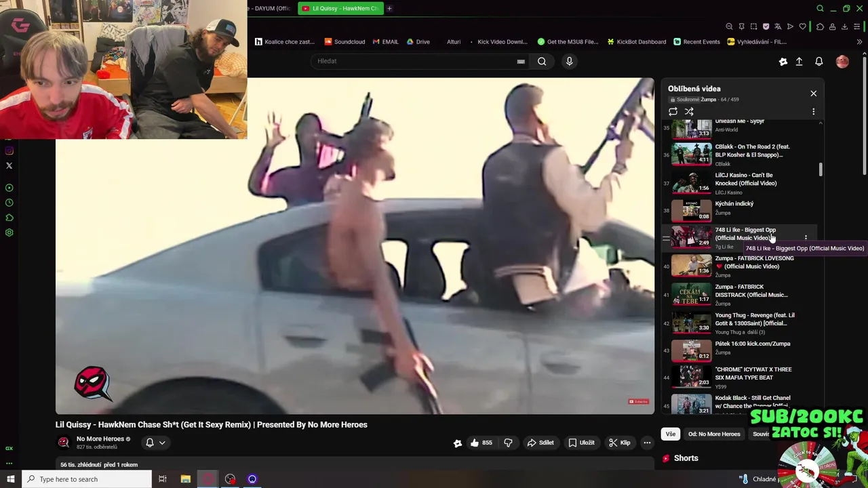Open the snapshot capture tool icon

(x=753, y=26)
